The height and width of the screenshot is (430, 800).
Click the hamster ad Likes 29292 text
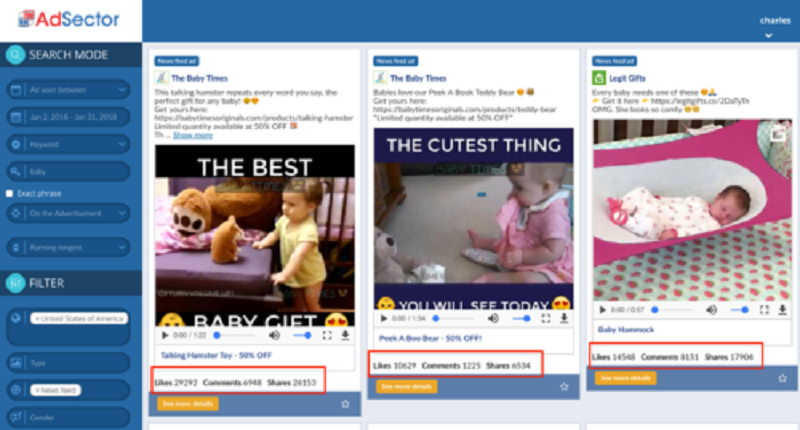176,383
